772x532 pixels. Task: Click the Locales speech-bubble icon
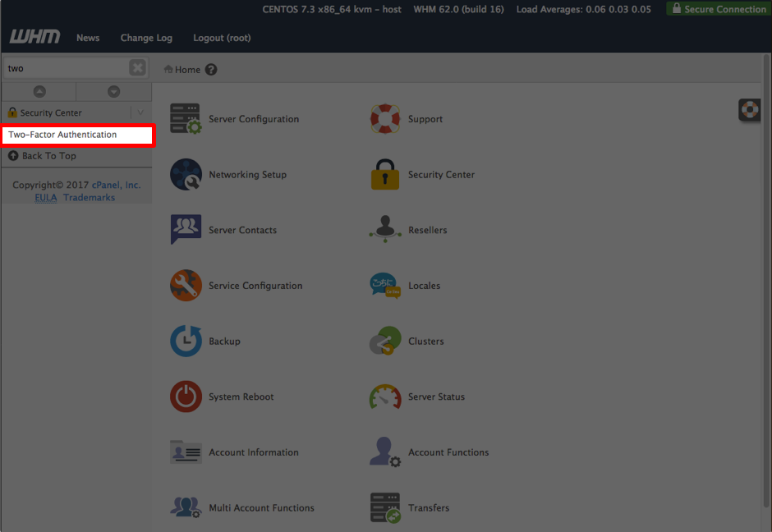coord(384,285)
